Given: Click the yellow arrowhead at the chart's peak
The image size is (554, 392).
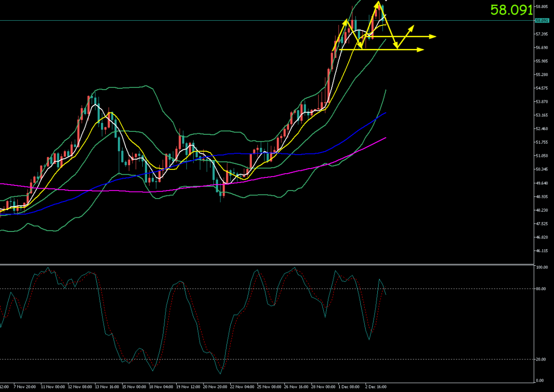Looking at the screenshot, I should 378,4.
